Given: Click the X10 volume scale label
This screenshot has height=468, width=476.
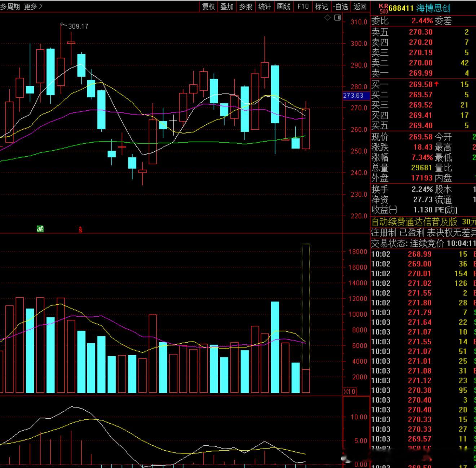Looking at the screenshot, I should click(349, 392).
